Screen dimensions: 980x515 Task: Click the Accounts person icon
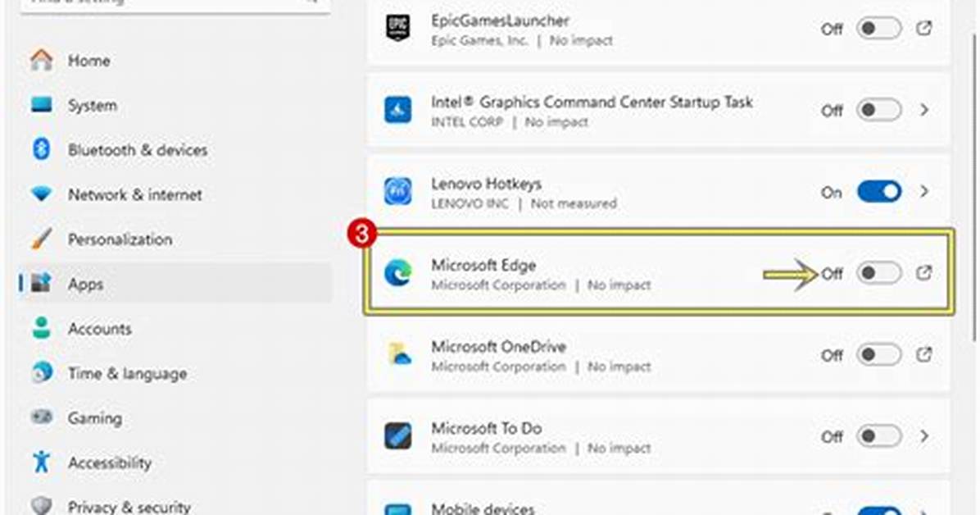point(41,328)
